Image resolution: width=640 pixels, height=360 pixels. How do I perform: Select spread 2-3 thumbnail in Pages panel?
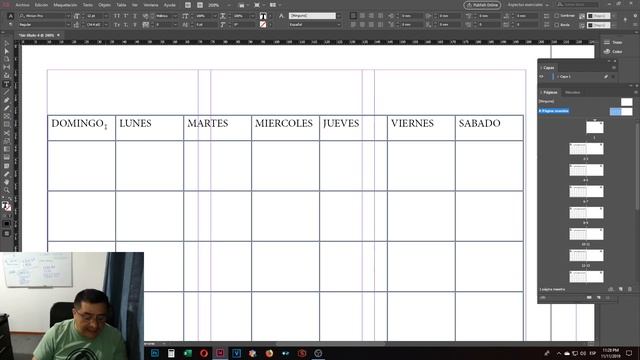tap(586, 149)
